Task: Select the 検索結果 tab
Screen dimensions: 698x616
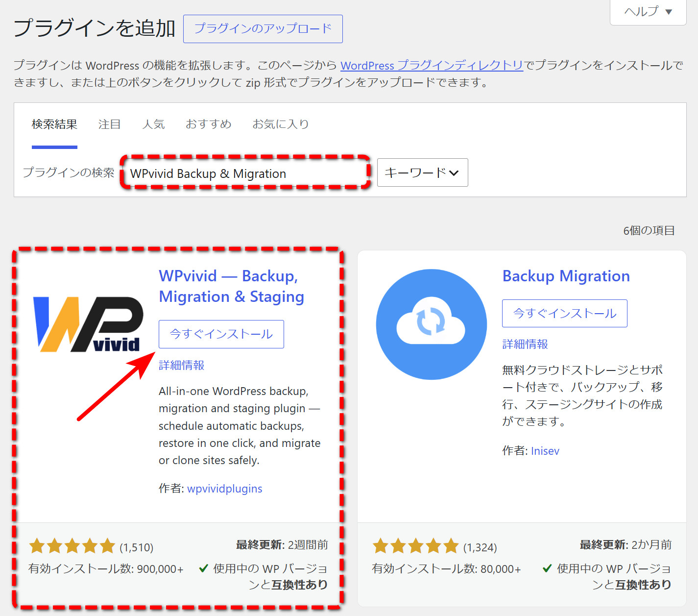Action: click(54, 124)
